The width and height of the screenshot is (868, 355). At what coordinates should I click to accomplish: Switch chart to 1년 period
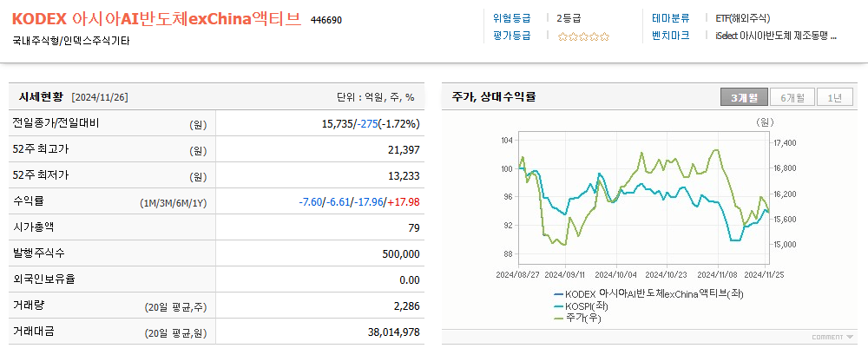(x=834, y=97)
